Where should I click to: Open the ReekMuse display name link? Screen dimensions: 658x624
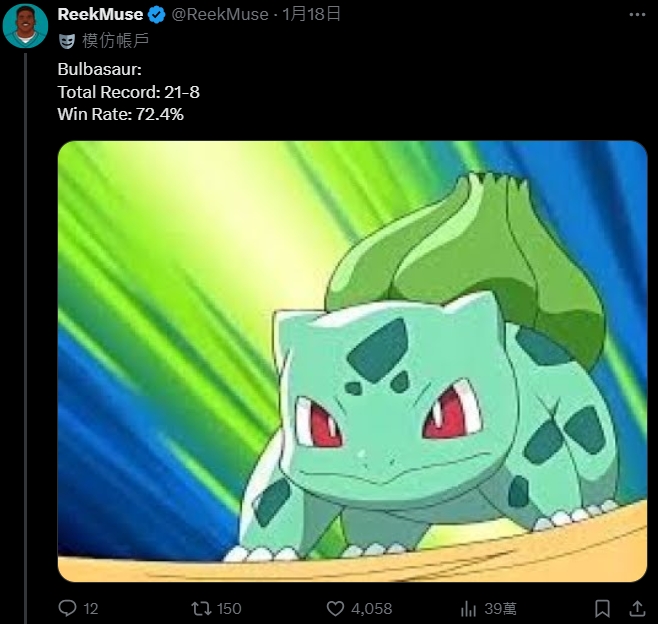(100, 14)
